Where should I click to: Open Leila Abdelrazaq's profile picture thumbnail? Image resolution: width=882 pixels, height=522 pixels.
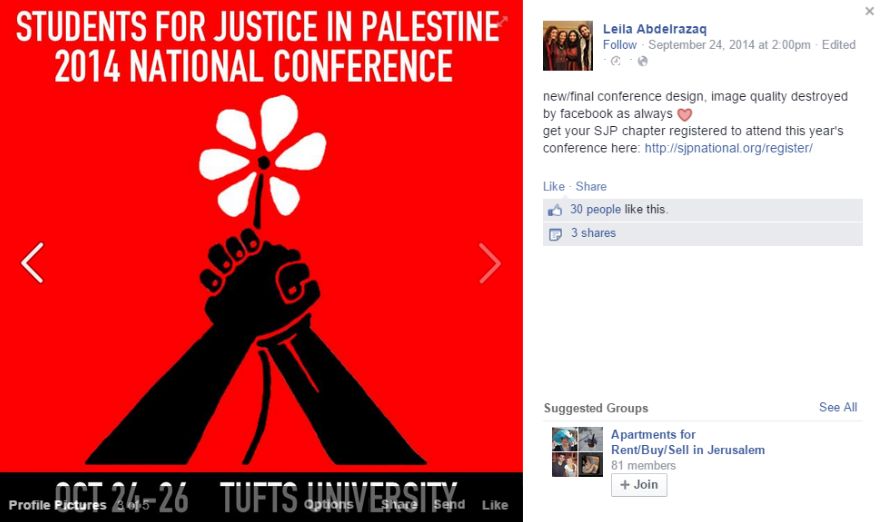click(568, 46)
